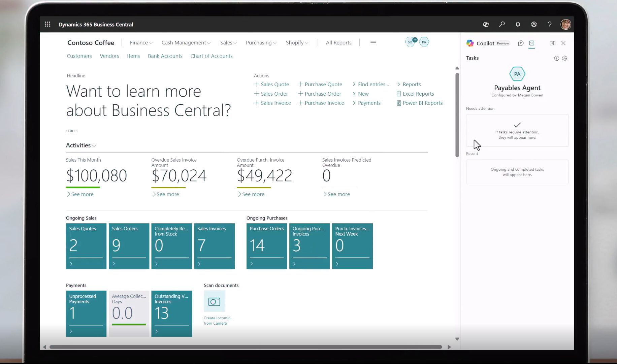Open the Purchase Orders tile
Screen dimensions: 617x364
(x=267, y=246)
